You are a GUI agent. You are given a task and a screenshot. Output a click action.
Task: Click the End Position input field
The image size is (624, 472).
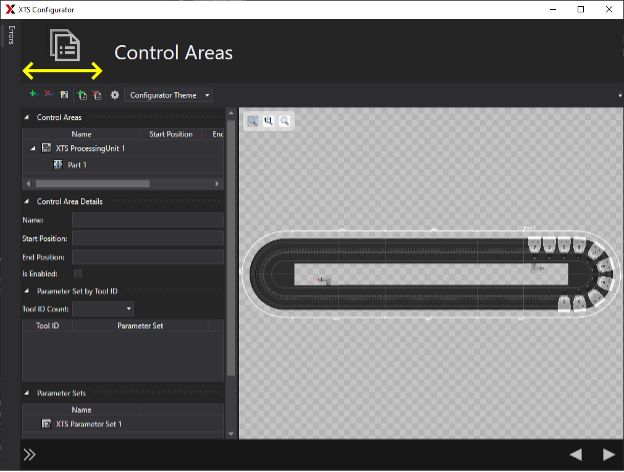pos(148,257)
